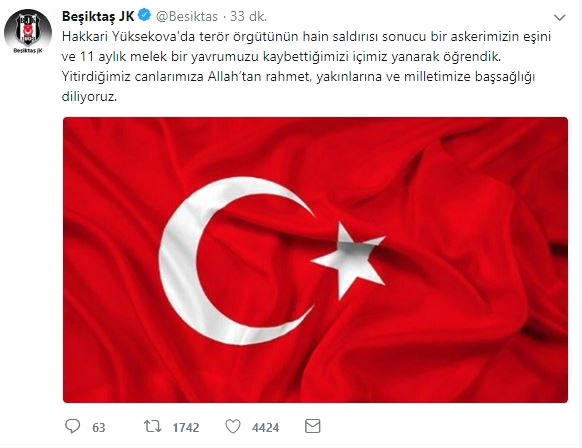This screenshot has width=582, height=448.
Task: Click the 'Beşiktaş JK' caption under the crest
Action: click(x=28, y=50)
